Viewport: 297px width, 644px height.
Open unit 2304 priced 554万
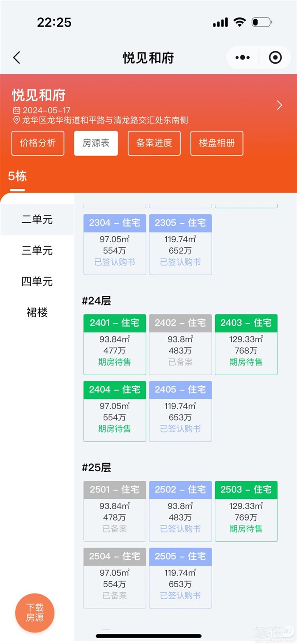point(115,244)
